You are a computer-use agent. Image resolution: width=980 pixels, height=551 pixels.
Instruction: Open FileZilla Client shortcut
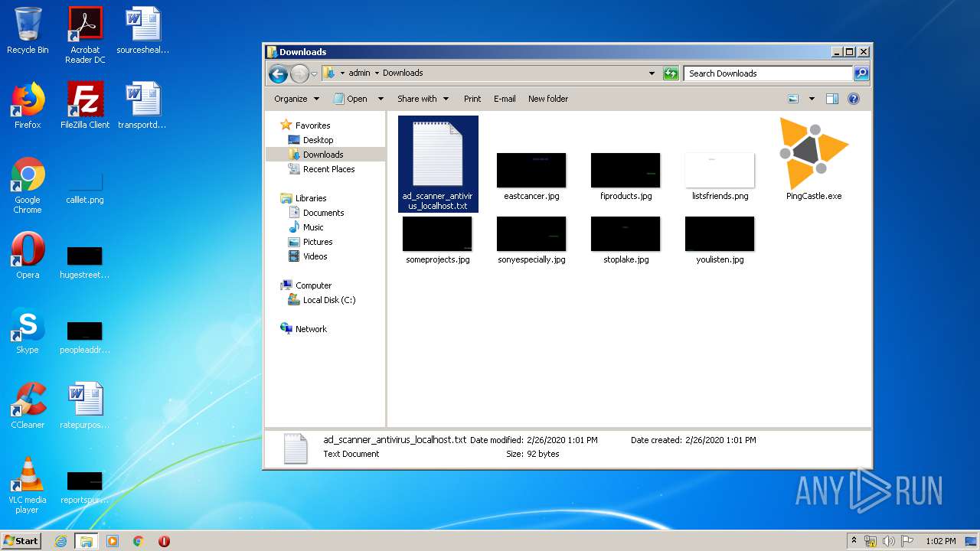85,106
